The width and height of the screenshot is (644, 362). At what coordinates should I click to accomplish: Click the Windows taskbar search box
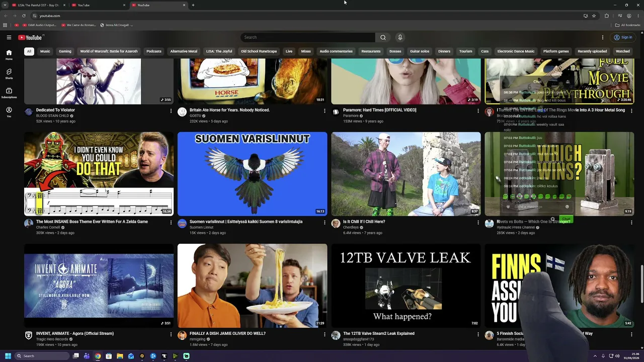click(41, 356)
